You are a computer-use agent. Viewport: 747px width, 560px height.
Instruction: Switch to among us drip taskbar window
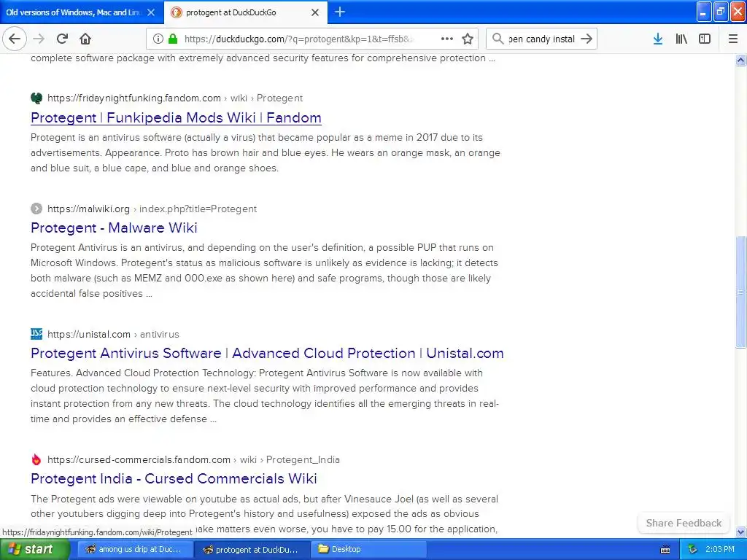click(134, 550)
